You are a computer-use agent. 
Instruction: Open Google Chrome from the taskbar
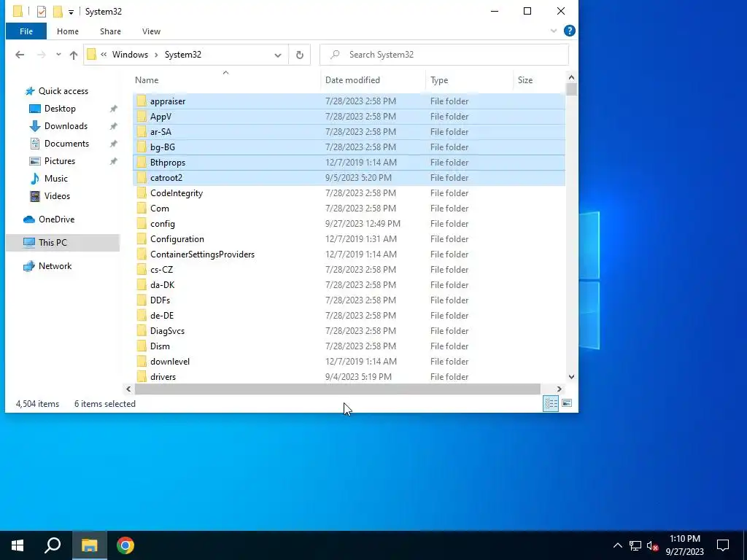125,545
